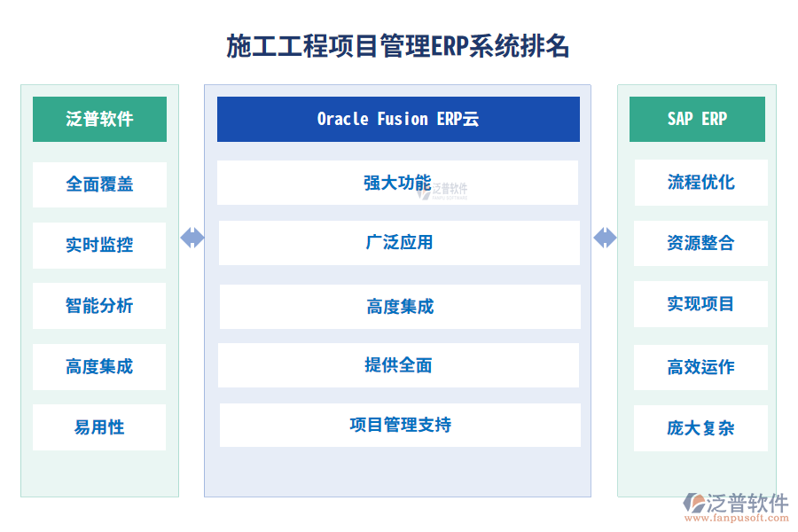Click the 全面覆盖 box
798x532 pixels.
click(99, 184)
